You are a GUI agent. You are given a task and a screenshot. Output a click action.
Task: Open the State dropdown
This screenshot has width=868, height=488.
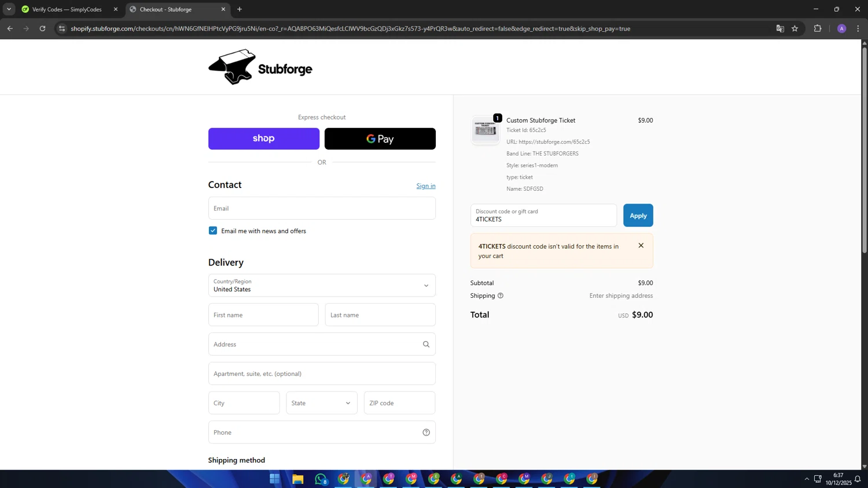322,403
